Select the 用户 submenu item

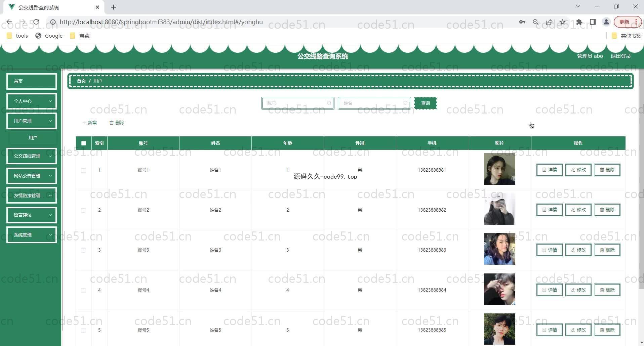tap(33, 138)
